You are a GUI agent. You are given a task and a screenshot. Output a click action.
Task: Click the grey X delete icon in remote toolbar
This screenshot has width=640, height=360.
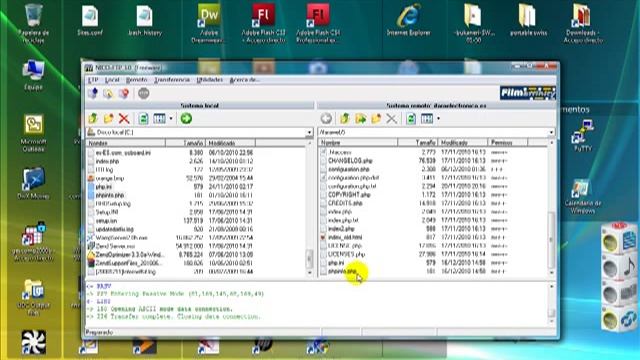tap(391, 119)
